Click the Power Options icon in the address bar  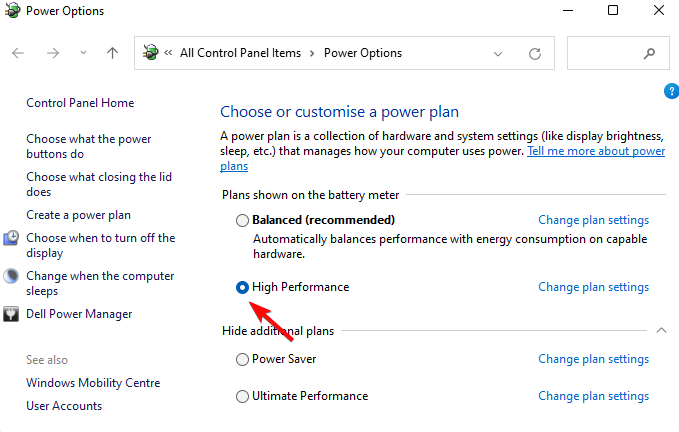point(152,53)
